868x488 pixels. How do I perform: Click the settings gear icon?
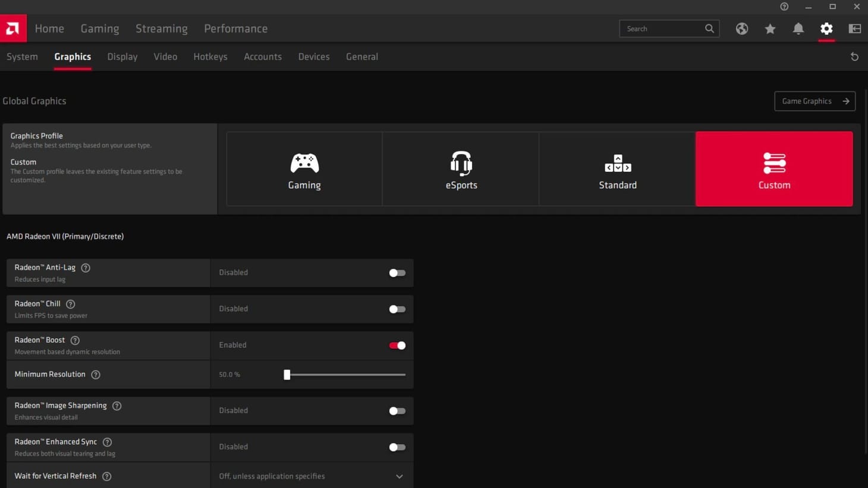(x=826, y=29)
